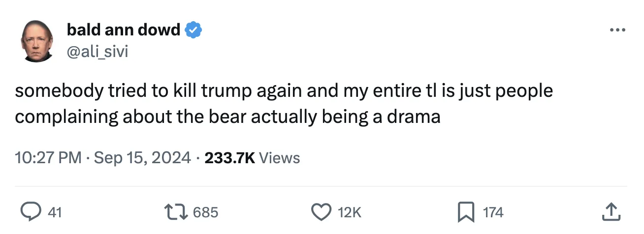Like the tweet with the heart icon

(x=322, y=212)
